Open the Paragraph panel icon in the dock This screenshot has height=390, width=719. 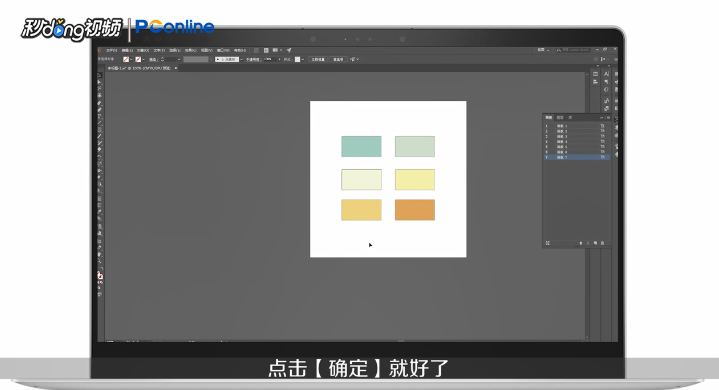pyautogui.click(x=606, y=81)
